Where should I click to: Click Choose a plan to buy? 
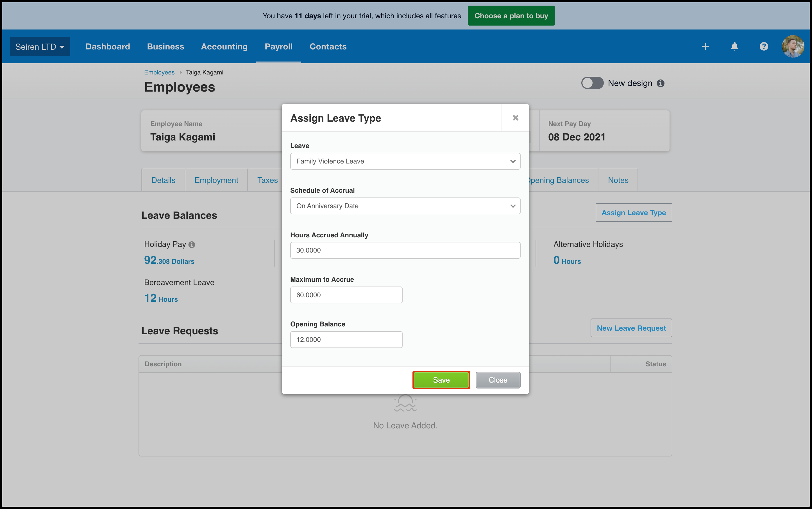click(511, 16)
